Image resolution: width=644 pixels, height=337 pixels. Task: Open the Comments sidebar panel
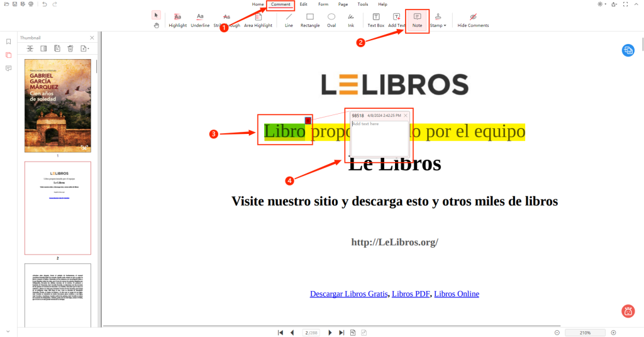[8, 69]
